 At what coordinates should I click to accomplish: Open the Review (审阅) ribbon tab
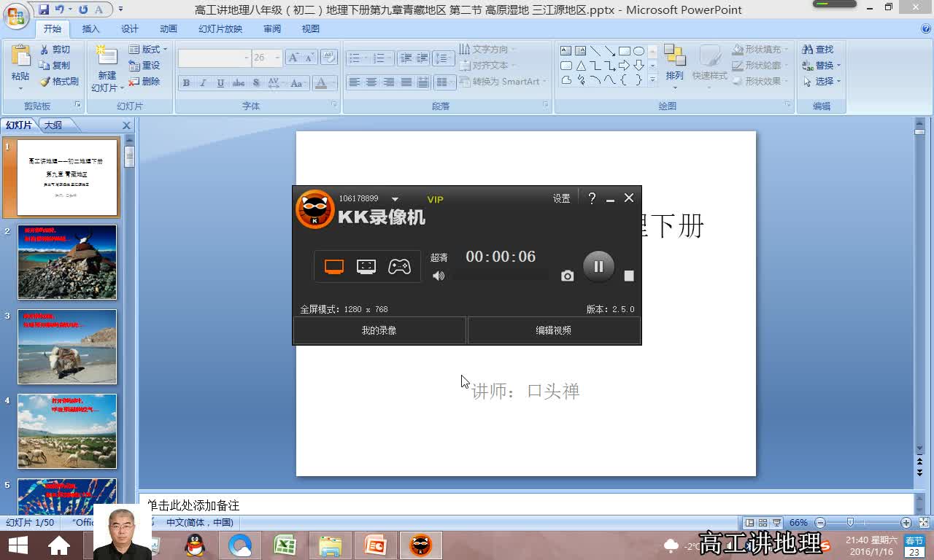(272, 29)
